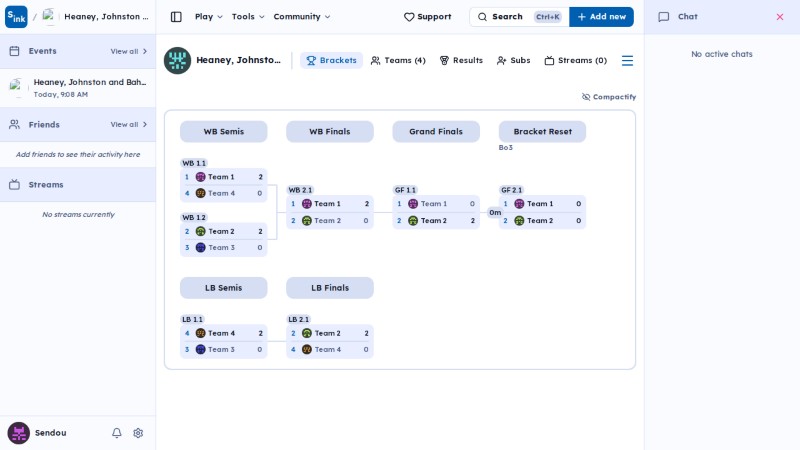Click Team 2 avatar in GF 2.1
The height and width of the screenshot is (450, 800).
(519, 221)
